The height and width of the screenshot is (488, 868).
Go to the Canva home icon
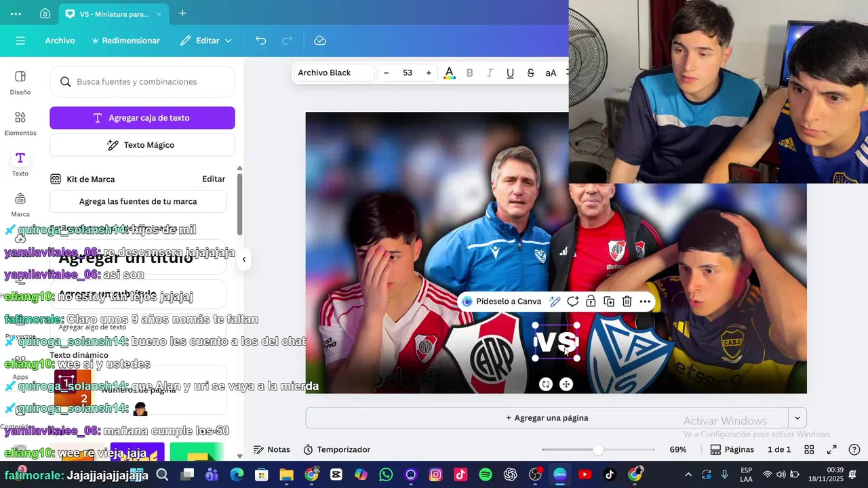click(45, 14)
